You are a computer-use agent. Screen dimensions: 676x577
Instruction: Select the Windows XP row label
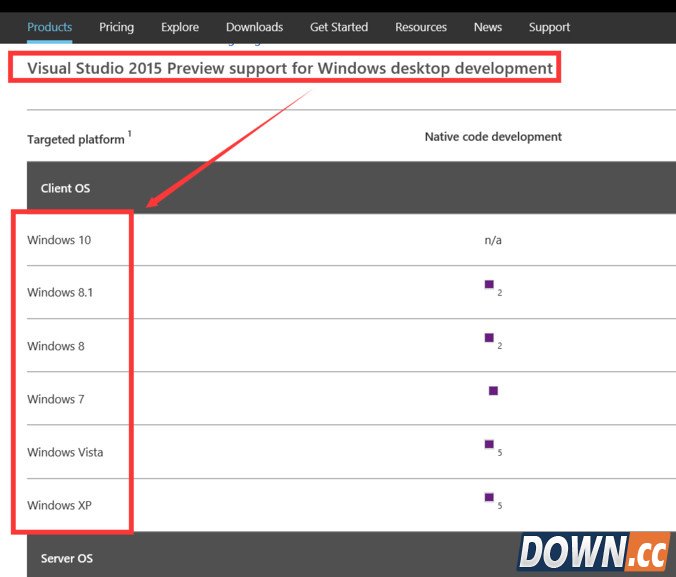click(59, 505)
